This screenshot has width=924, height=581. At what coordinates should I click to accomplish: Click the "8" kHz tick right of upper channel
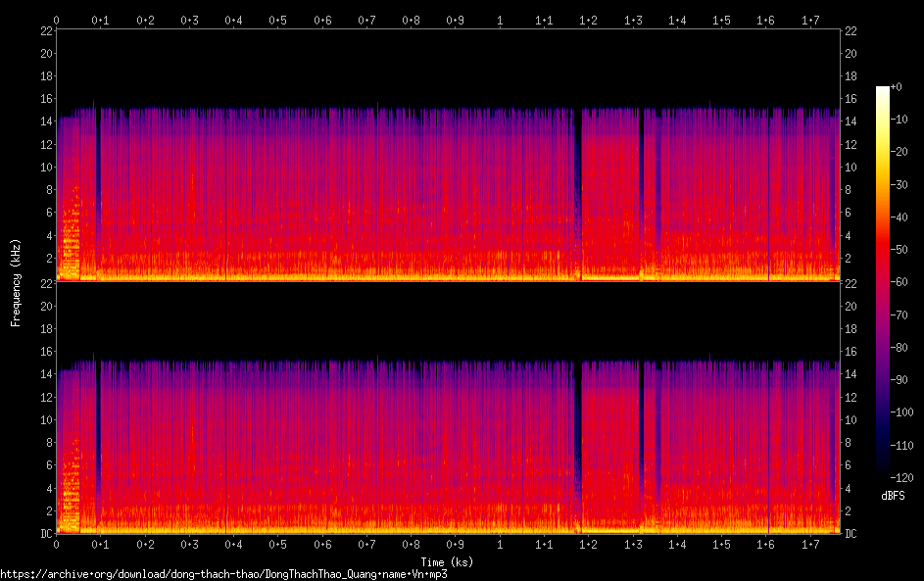pyautogui.click(x=848, y=189)
